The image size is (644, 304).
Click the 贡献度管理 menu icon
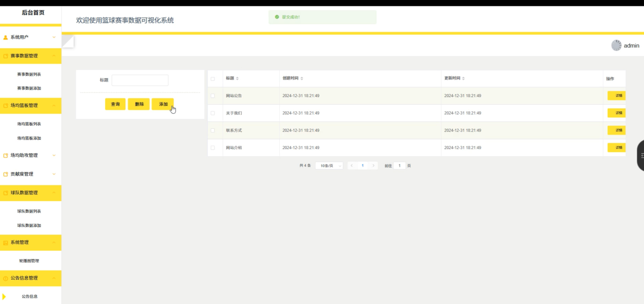(6, 174)
